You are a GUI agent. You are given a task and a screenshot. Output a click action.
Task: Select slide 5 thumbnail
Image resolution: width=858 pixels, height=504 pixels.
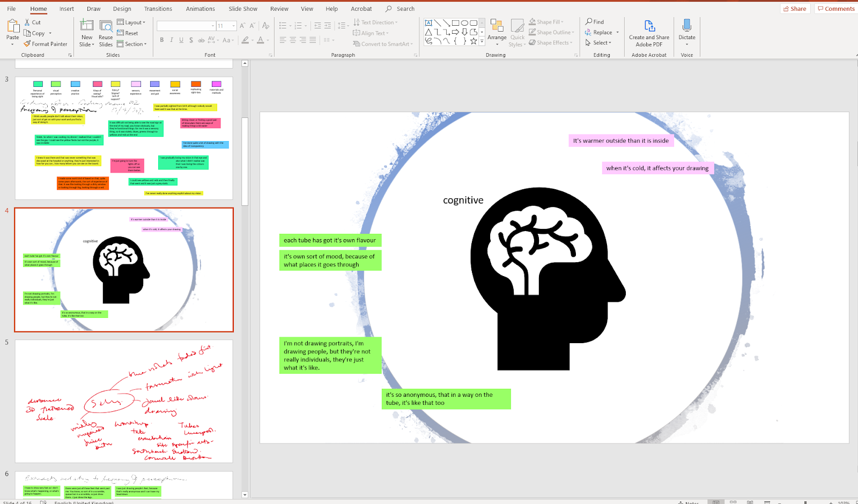point(124,401)
